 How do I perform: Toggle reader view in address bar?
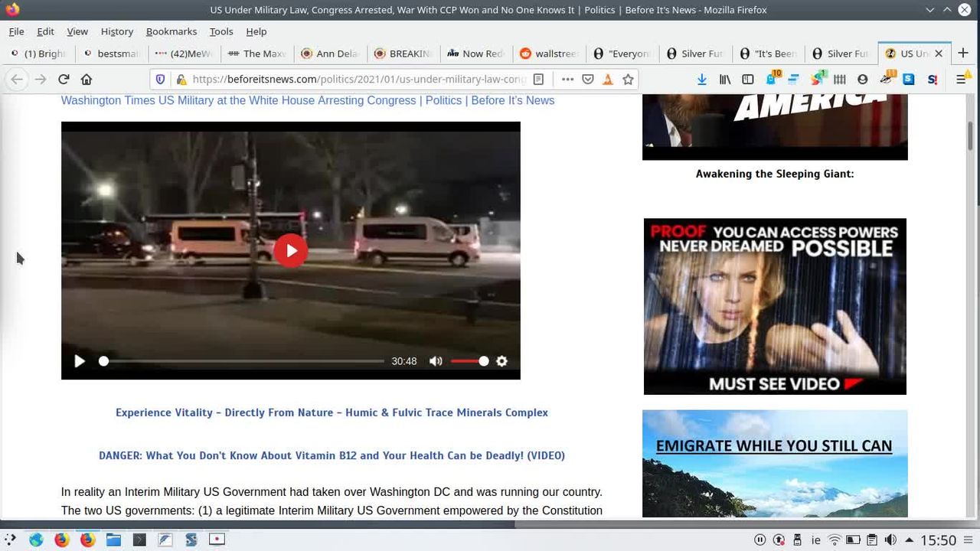point(539,79)
